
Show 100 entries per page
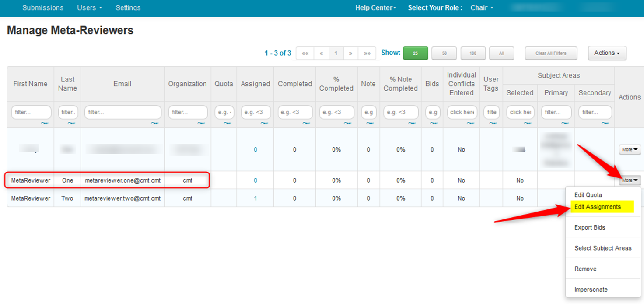(x=473, y=53)
